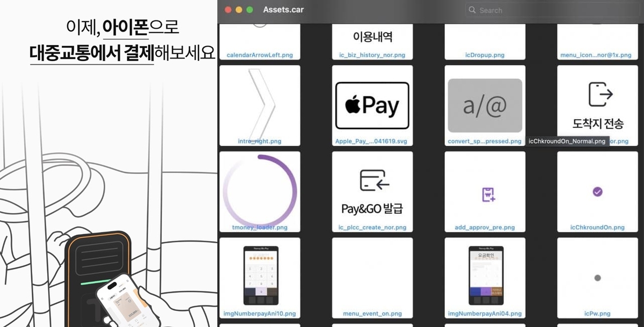Close the Assets.car window

pos(228,10)
